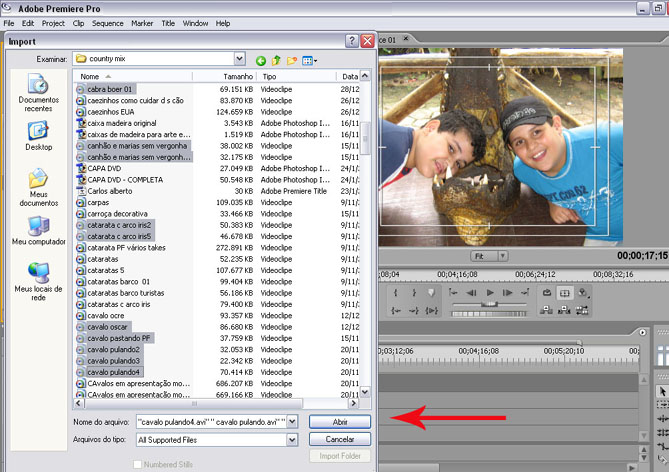
Task: Click the shuttle slider under playback controls
Action: 489,303
